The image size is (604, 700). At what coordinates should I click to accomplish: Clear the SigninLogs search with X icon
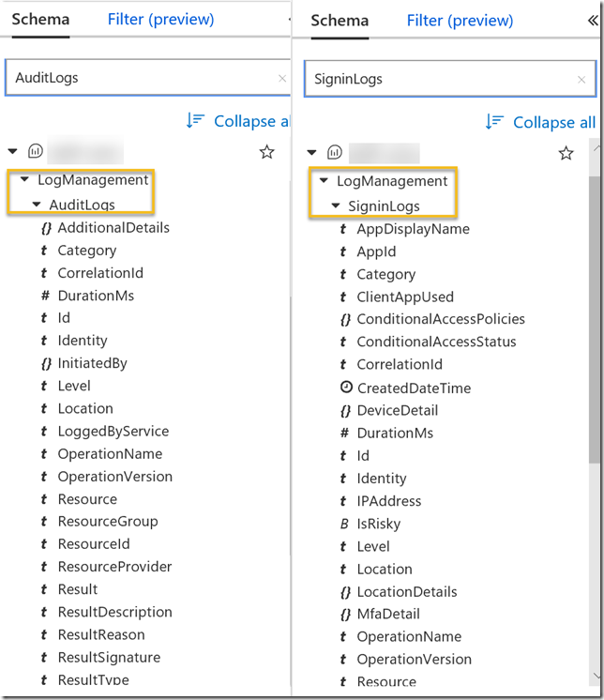click(581, 80)
